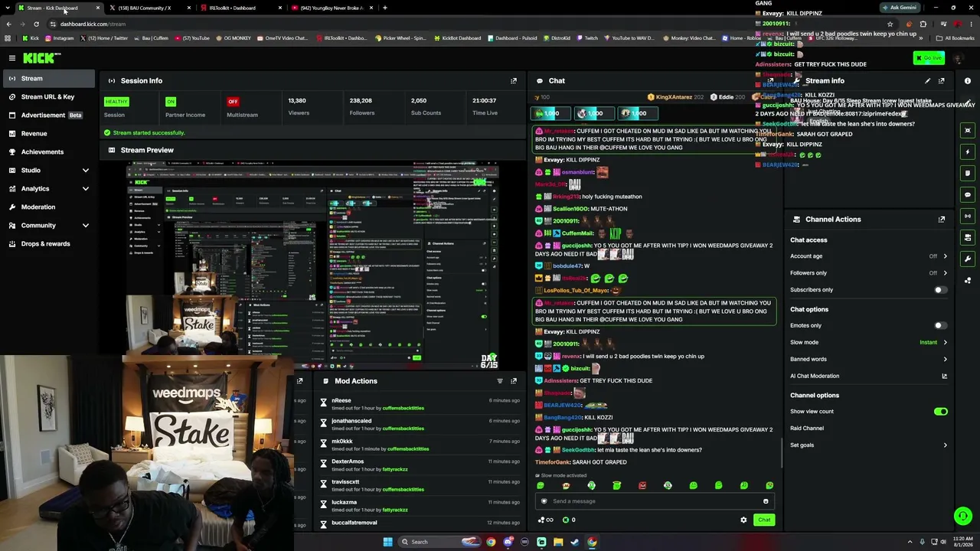Image resolution: width=980 pixels, height=551 pixels.
Task: Click the first green quick emote
Action: (x=541, y=486)
